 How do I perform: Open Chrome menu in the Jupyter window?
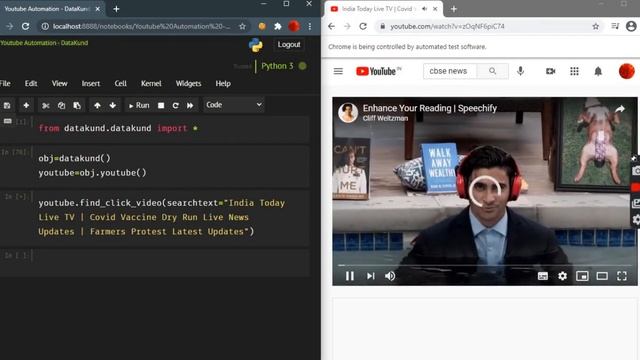(310, 26)
